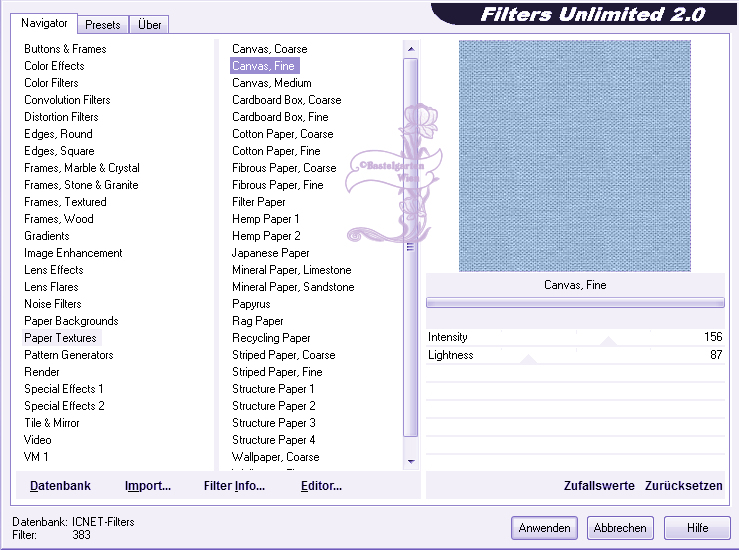Click the filter list scroll up arrow
739x550 pixels.
(x=411, y=49)
